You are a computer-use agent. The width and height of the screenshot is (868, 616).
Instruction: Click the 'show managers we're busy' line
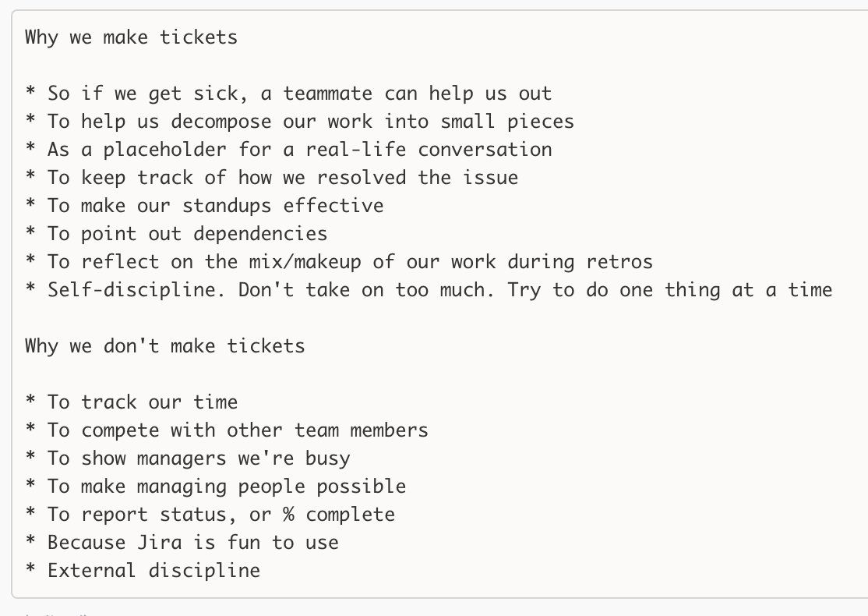pos(188,458)
